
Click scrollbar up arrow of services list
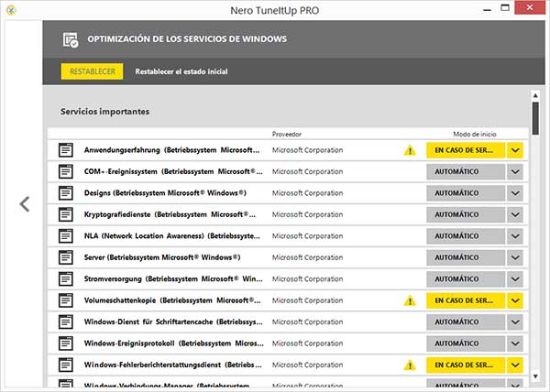click(535, 95)
